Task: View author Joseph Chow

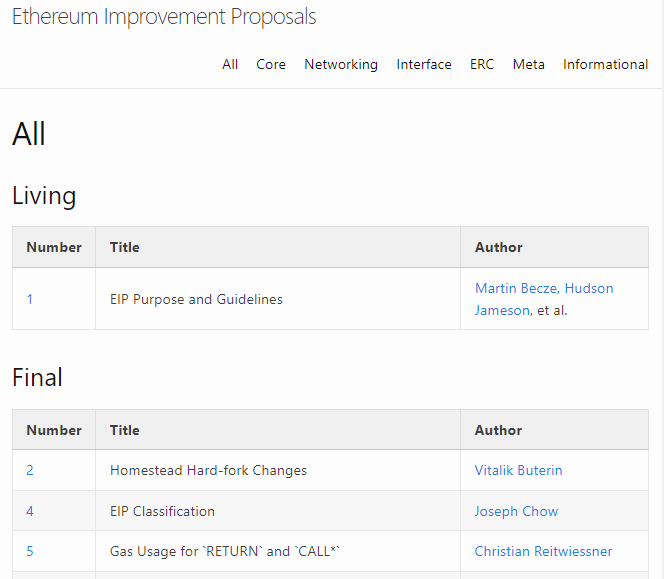Action: click(x=516, y=511)
